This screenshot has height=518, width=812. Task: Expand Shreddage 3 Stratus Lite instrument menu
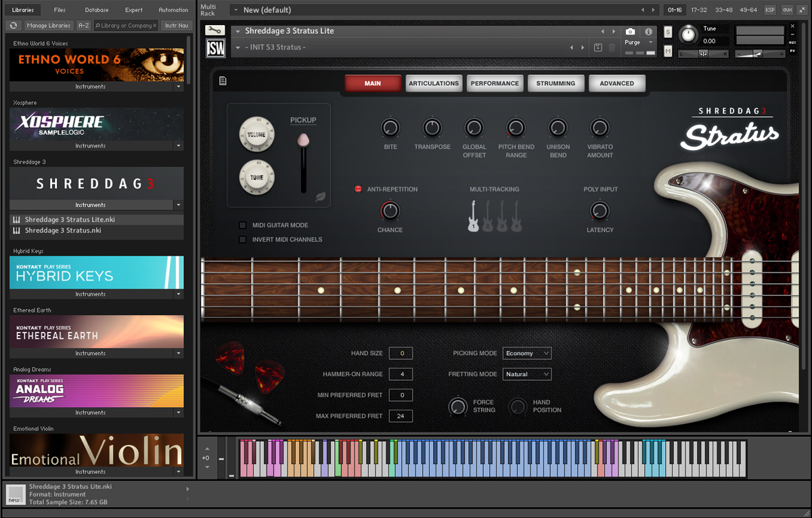238,32
